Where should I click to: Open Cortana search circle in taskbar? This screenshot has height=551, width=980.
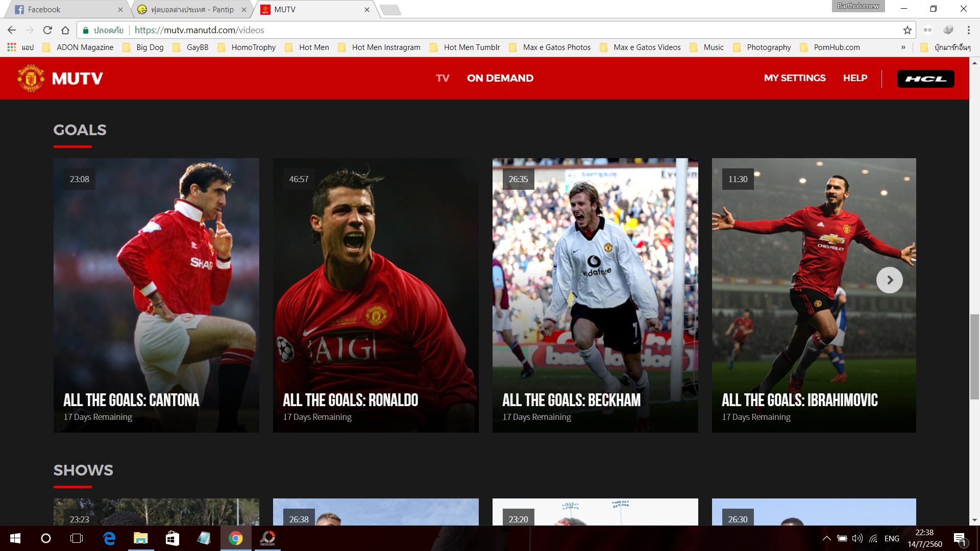[46, 538]
